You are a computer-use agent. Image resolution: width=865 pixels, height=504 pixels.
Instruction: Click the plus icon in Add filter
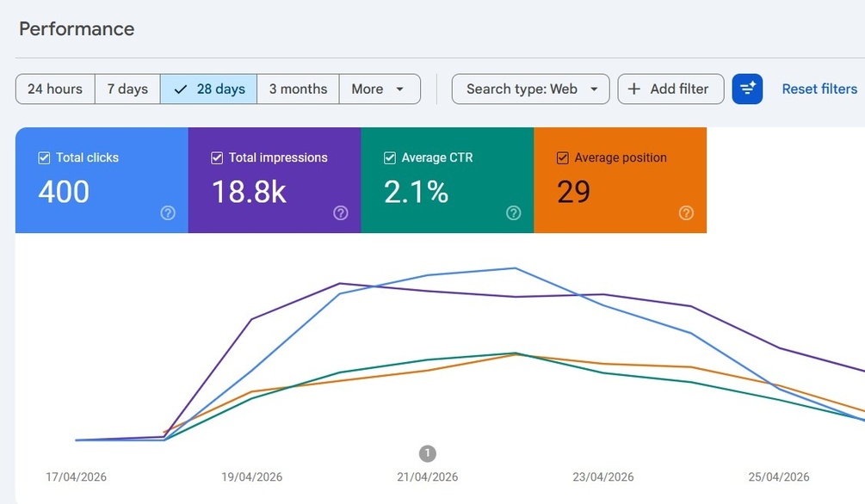[x=633, y=89]
